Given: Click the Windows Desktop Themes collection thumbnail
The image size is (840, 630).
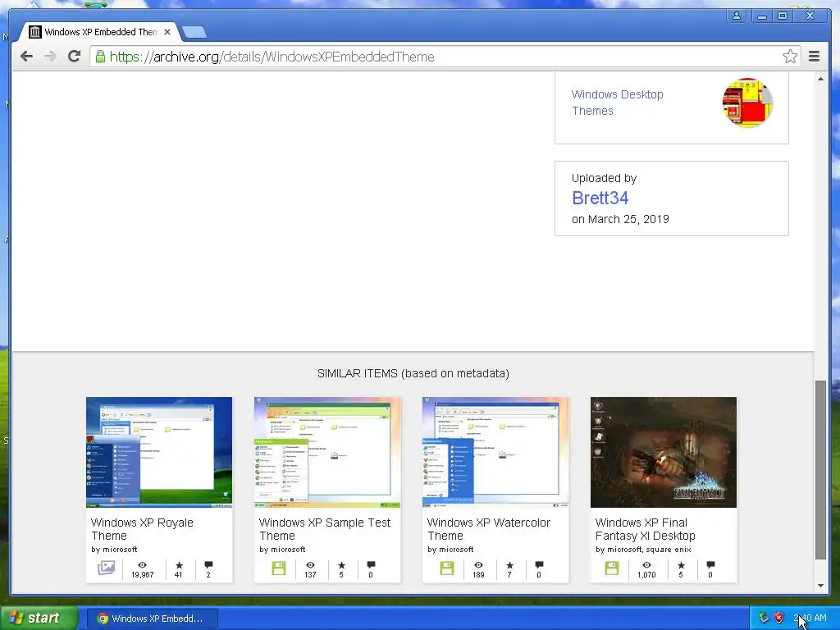Looking at the screenshot, I should point(747,103).
